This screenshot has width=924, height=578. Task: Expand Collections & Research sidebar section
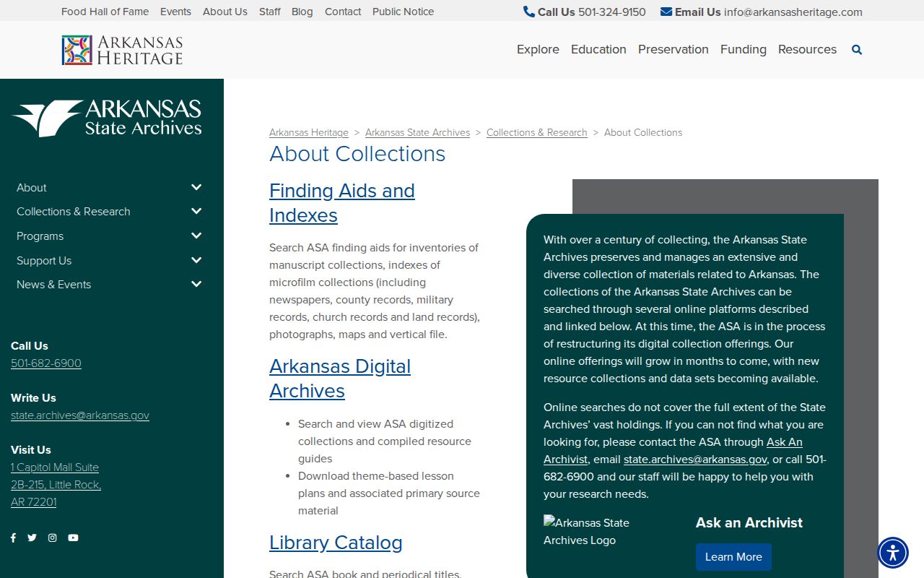(196, 212)
